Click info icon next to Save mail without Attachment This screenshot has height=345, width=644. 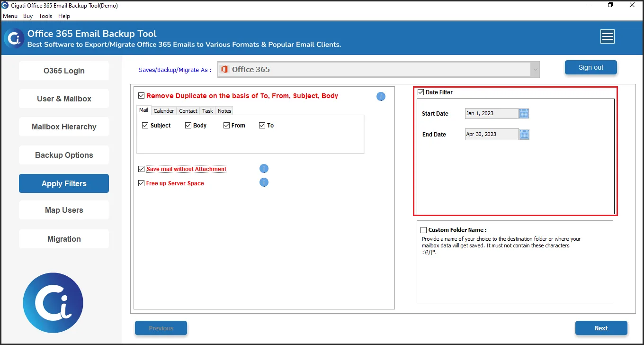coord(264,169)
